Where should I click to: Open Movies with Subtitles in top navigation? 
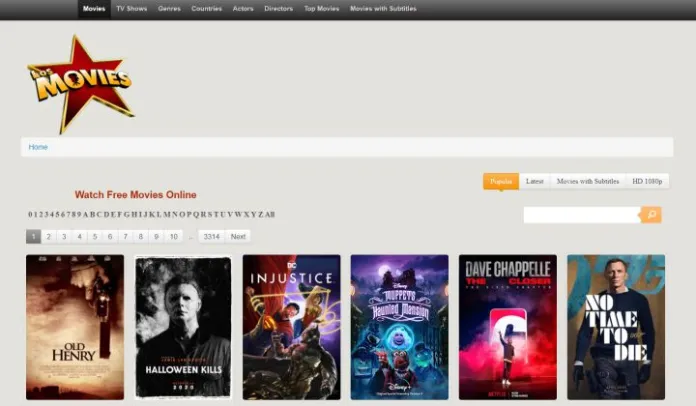tap(383, 9)
